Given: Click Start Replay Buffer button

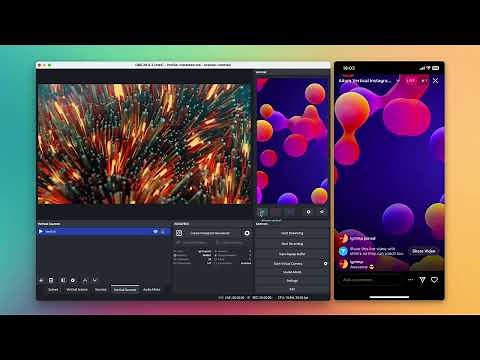Looking at the screenshot, I should click(x=292, y=254).
